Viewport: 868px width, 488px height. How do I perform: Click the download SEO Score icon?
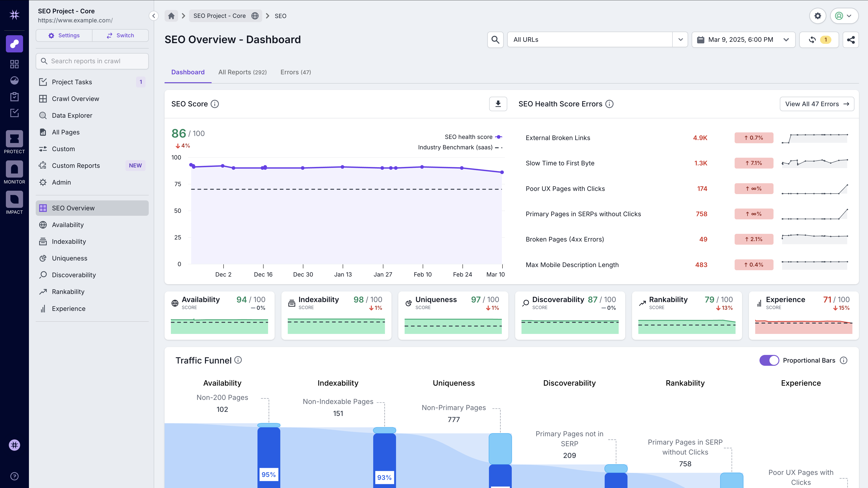click(498, 104)
